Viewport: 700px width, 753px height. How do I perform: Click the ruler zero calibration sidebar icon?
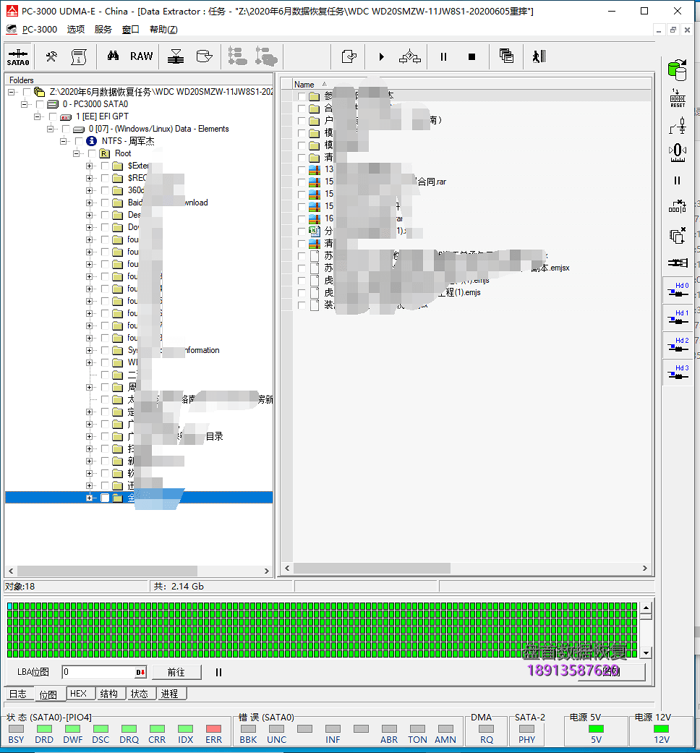click(x=678, y=153)
